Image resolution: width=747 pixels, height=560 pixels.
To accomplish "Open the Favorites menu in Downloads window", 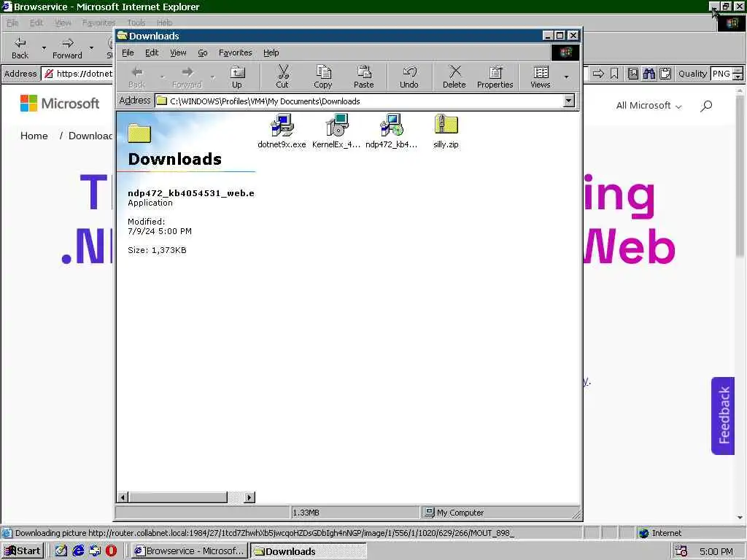I will [x=236, y=52].
